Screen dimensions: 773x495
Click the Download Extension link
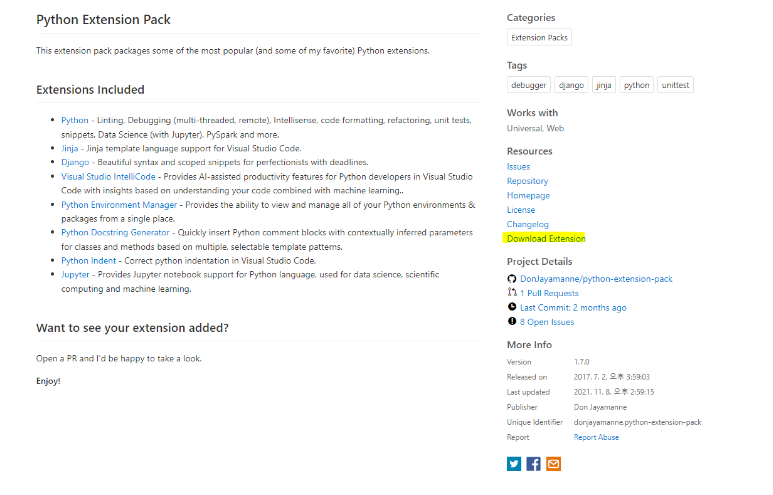click(x=546, y=239)
